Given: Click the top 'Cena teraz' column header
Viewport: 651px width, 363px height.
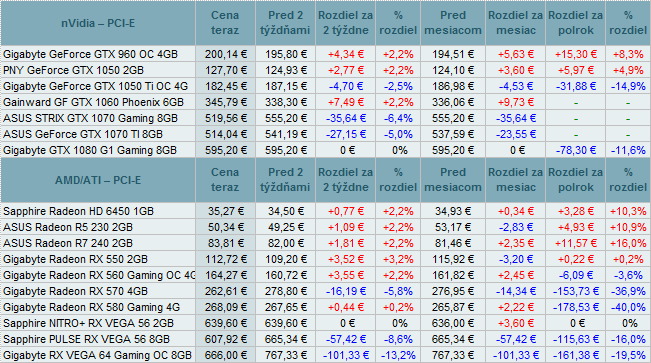Looking at the screenshot, I should pyautogui.click(x=225, y=23).
